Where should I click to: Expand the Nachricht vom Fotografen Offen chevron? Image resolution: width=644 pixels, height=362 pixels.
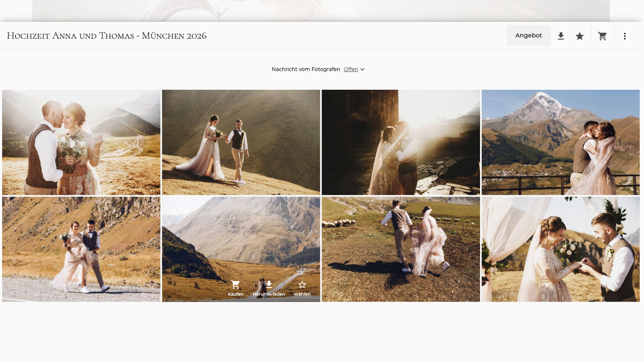[x=362, y=69]
